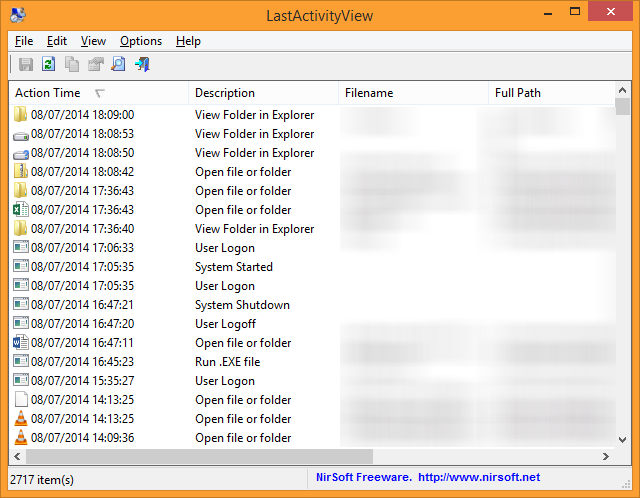Select 'View Folder in Explorer' at 18:08:53
This screenshot has width=640, height=498.
(255, 134)
